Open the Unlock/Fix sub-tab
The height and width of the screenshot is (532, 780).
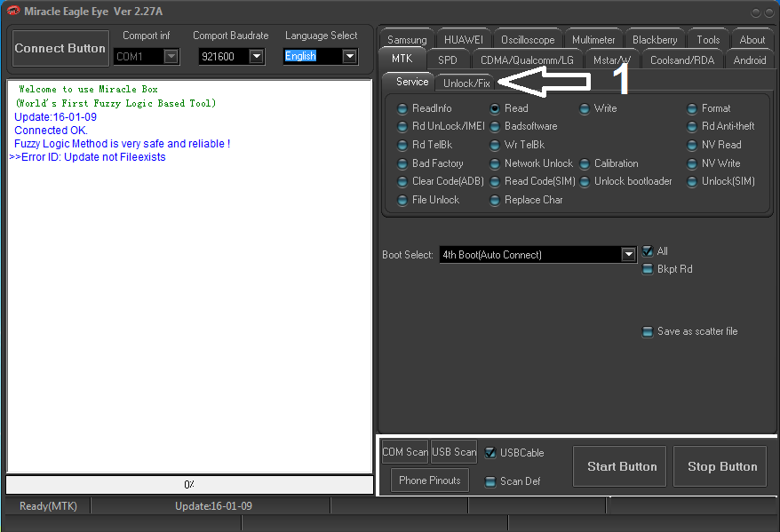click(466, 83)
